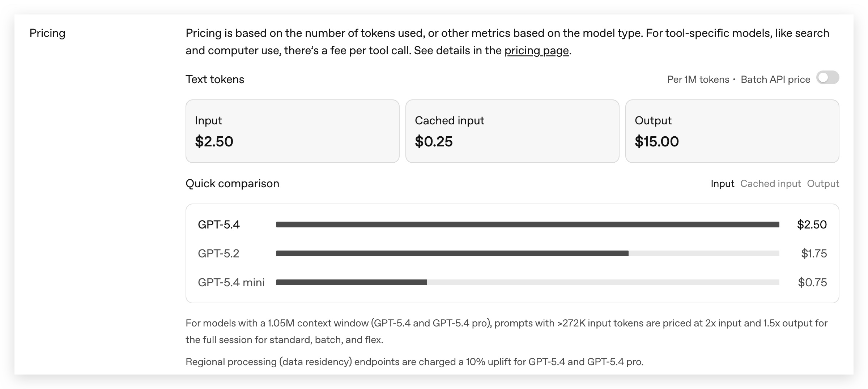Select the GPT-5.2 row label
Screen dimensions: 868x389
[218, 253]
